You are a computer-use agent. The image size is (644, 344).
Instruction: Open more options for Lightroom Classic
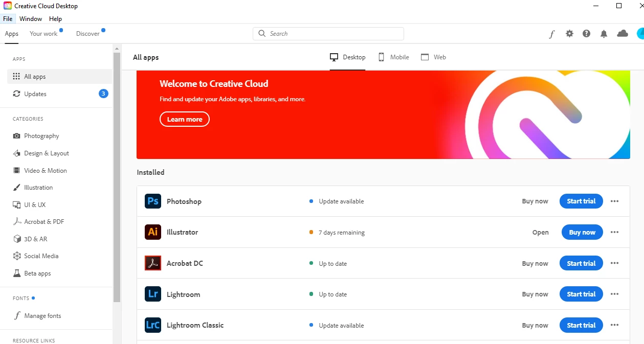tap(614, 325)
